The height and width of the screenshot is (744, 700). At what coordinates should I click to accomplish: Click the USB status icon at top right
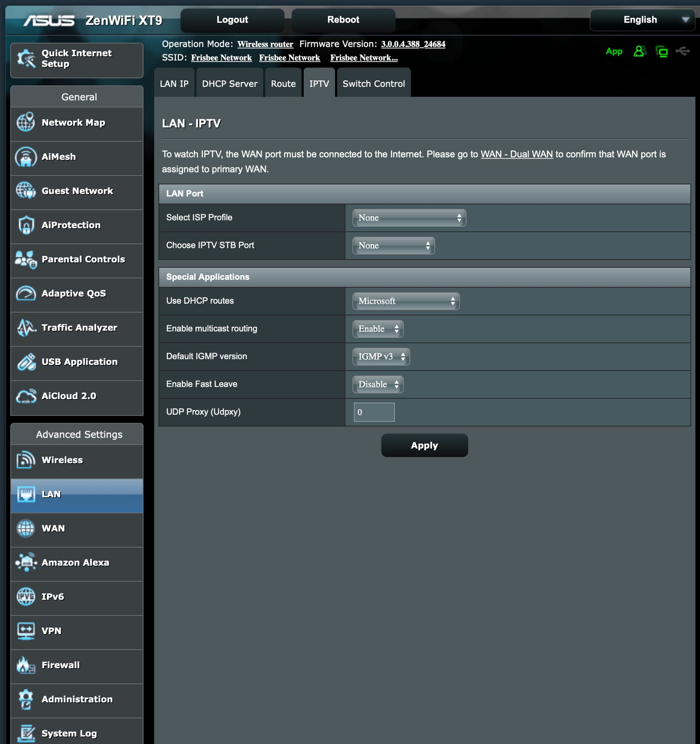[682, 51]
